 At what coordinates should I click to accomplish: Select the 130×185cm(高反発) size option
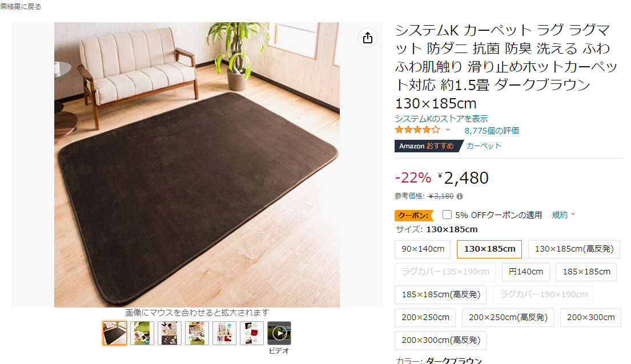(x=574, y=249)
